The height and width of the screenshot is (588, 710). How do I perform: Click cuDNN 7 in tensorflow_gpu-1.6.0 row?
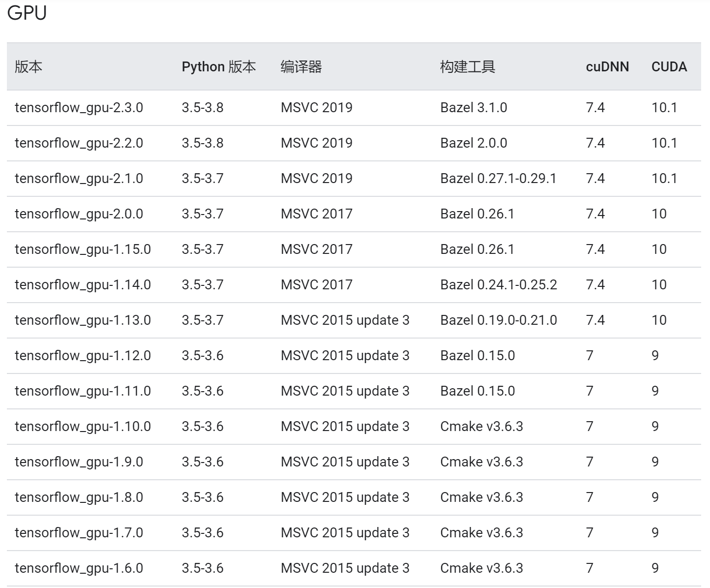[x=590, y=568]
